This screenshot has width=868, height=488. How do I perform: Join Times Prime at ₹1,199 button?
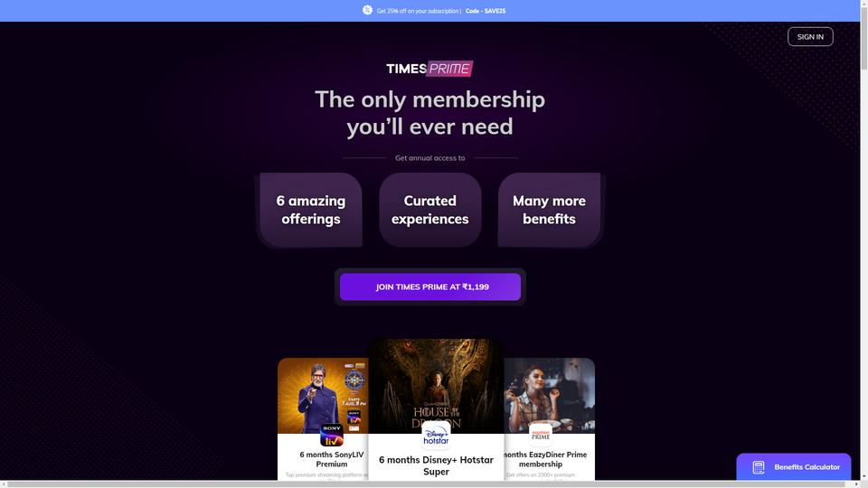[430, 286]
